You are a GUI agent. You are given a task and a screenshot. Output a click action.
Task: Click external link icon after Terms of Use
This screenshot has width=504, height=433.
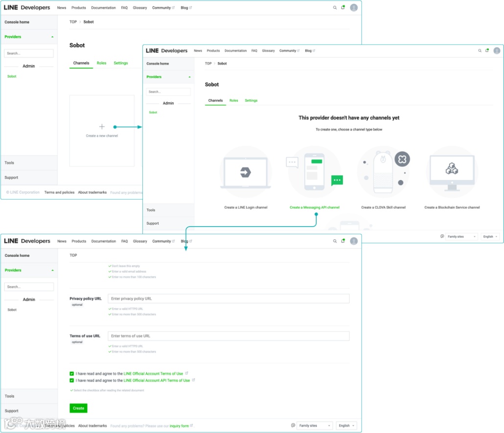186,373
